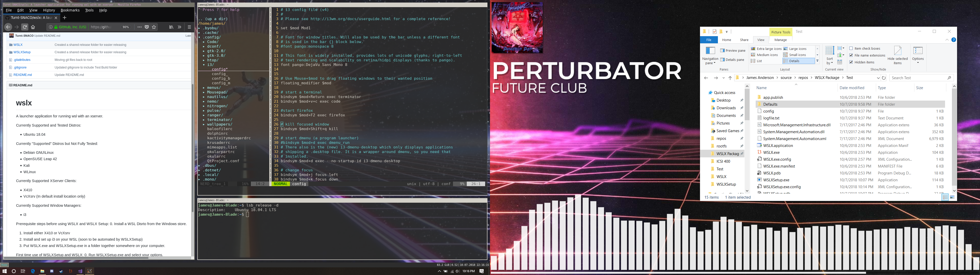Bookmark page with star icon
The height and width of the screenshot is (275, 980).
[x=154, y=27]
